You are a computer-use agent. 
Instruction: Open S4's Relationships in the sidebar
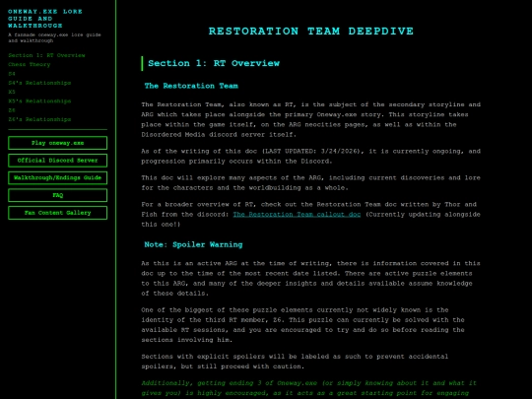[x=39, y=83]
